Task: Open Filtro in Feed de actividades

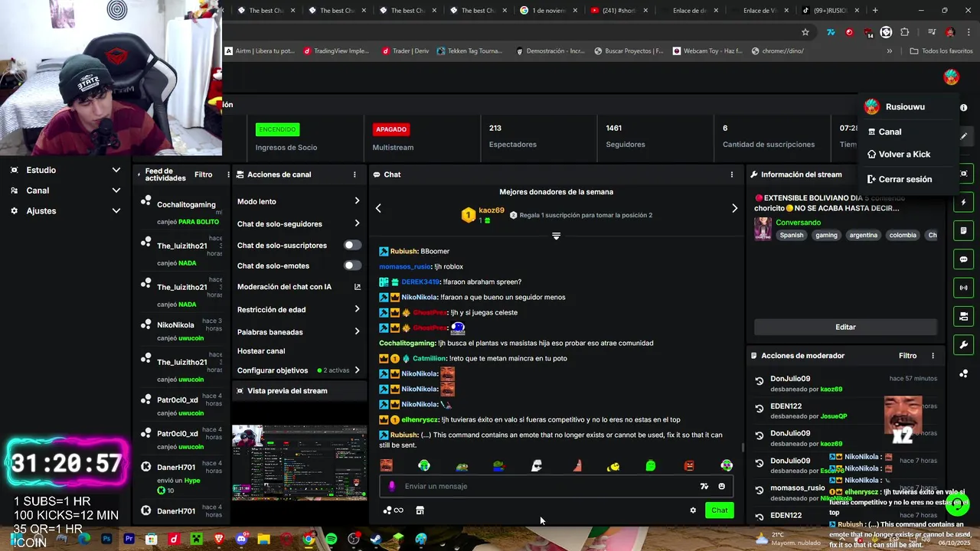Action: (203, 174)
